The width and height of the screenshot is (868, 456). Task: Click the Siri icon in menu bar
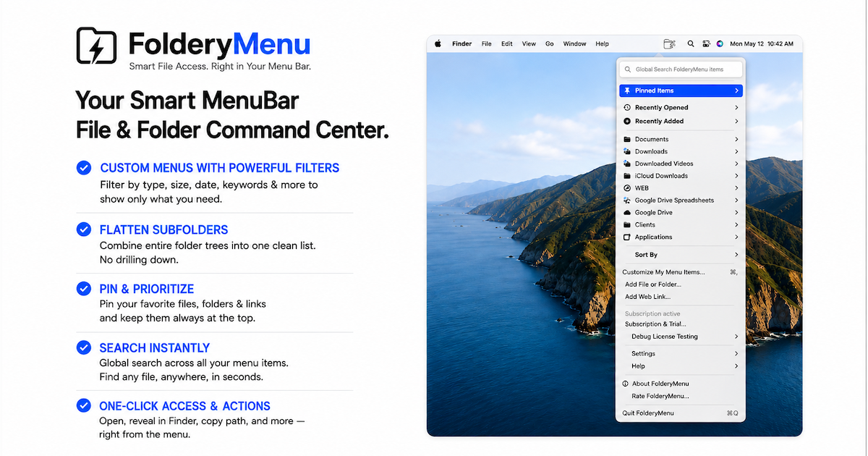[x=720, y=43]
